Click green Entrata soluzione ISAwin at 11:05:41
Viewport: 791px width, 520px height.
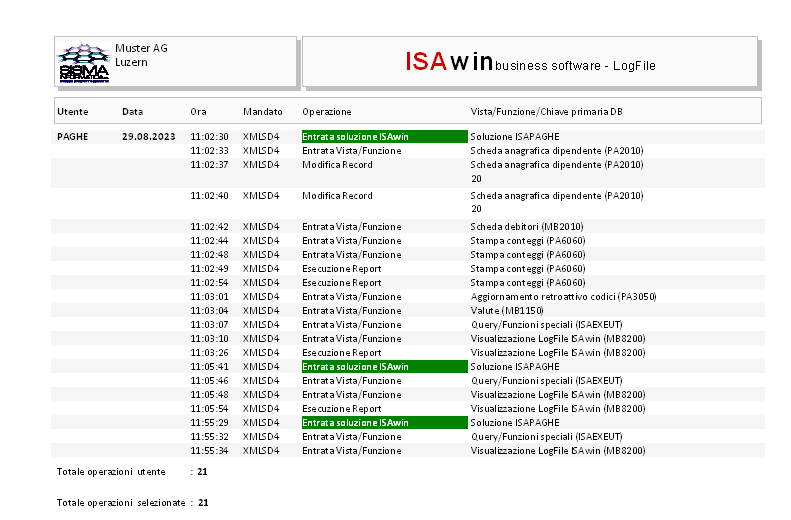(384, 367)
